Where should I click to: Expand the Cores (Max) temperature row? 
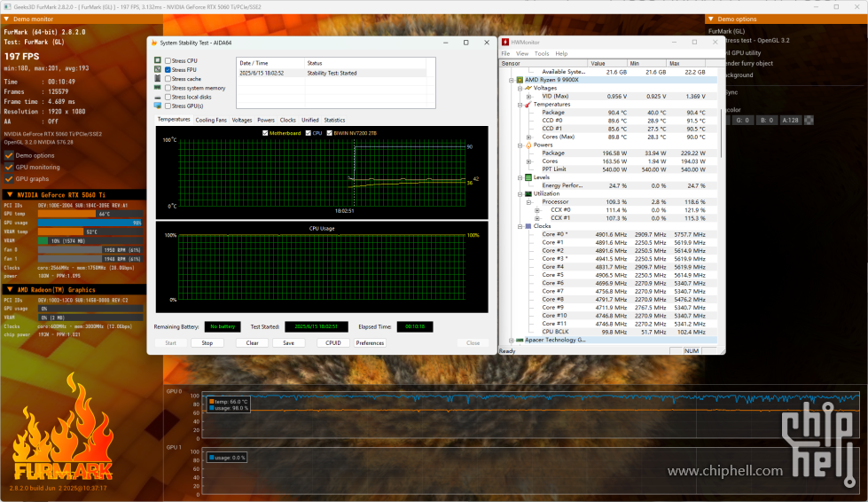pyautogui.click(x=528, y=137)
